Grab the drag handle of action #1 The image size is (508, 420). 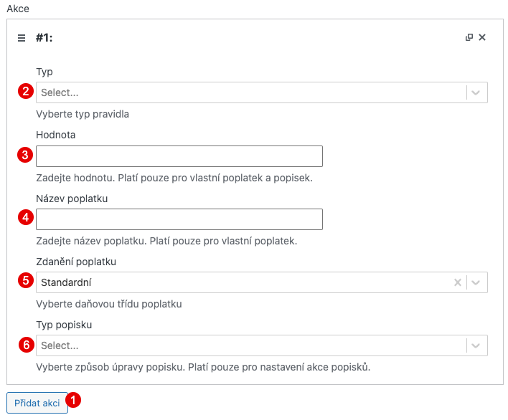click(x=22, y=38)
